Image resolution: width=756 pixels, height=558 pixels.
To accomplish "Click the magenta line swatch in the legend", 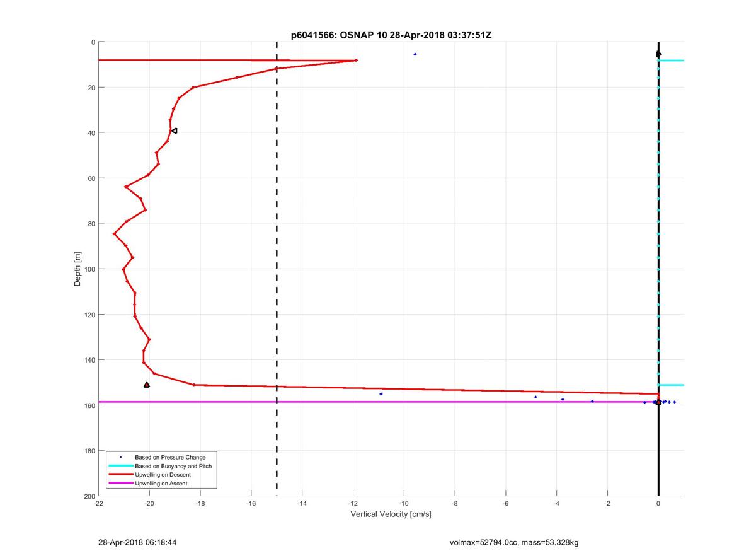I will [x=120, y=484].
